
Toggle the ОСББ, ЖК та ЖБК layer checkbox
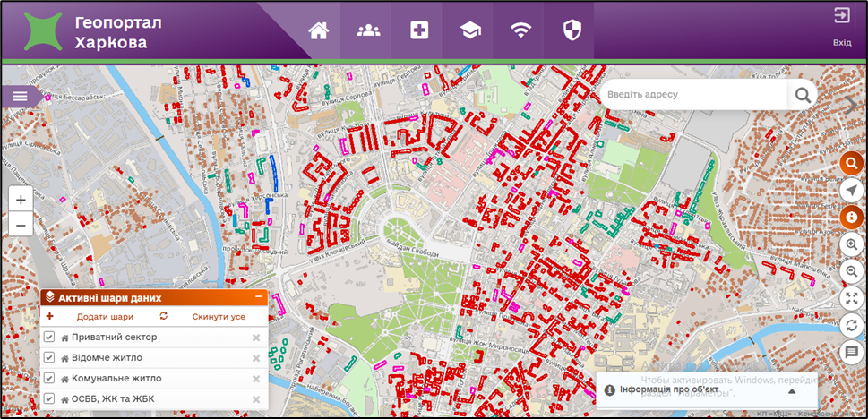pyautogui.click(x=49, y=399)
